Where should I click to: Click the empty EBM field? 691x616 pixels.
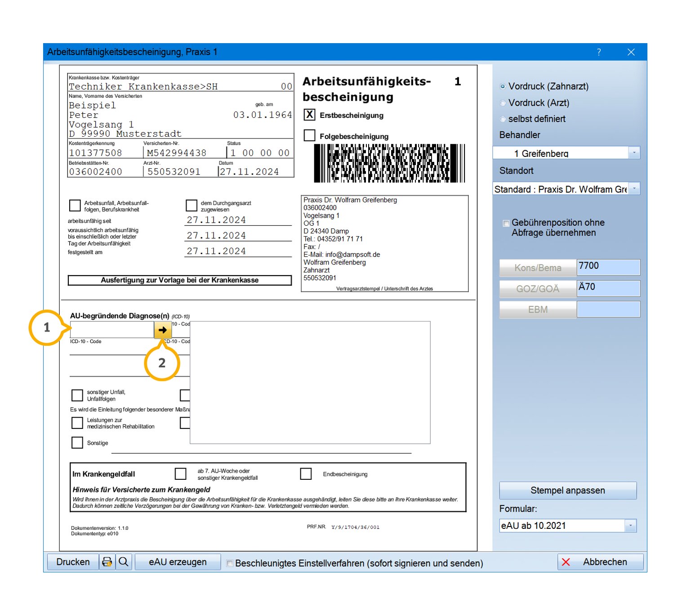tap(608, 309)
